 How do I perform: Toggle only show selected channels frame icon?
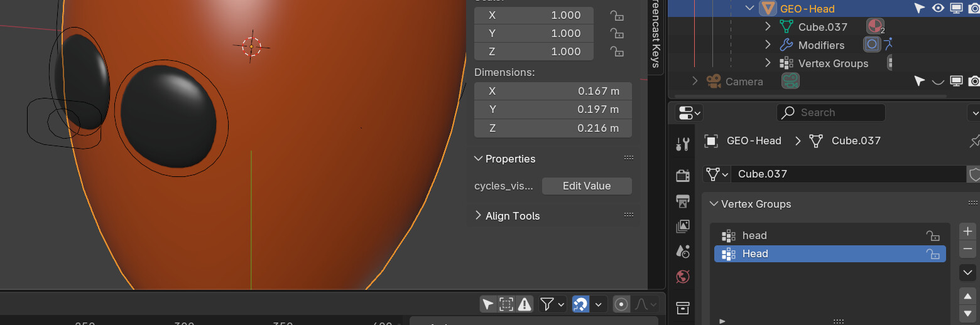pos(506,304)
